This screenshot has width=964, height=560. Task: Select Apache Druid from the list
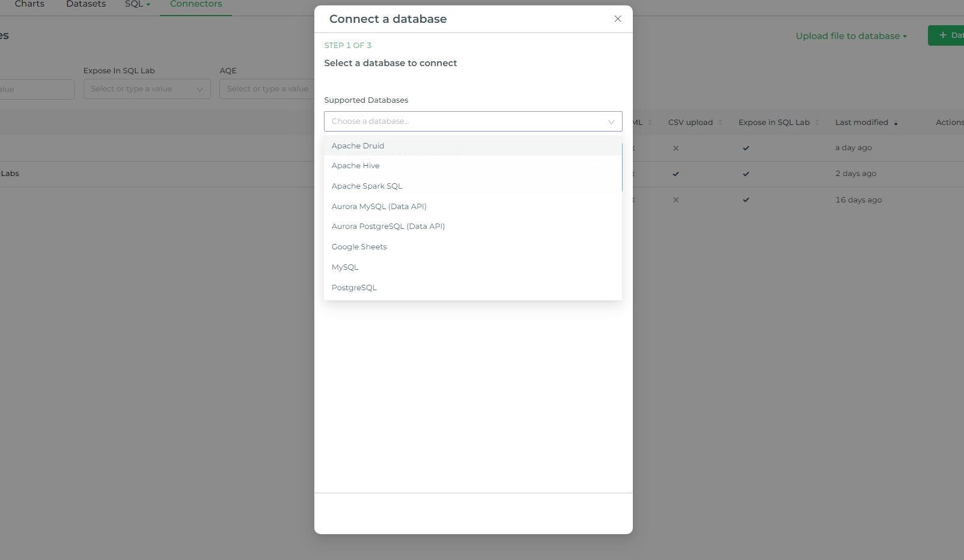click(473, 145)
